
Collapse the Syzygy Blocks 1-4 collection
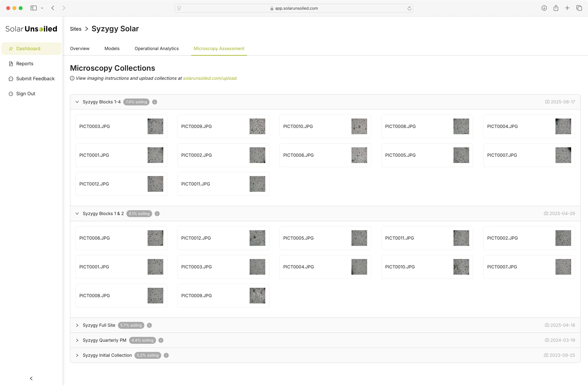click(x=77, y=102)
